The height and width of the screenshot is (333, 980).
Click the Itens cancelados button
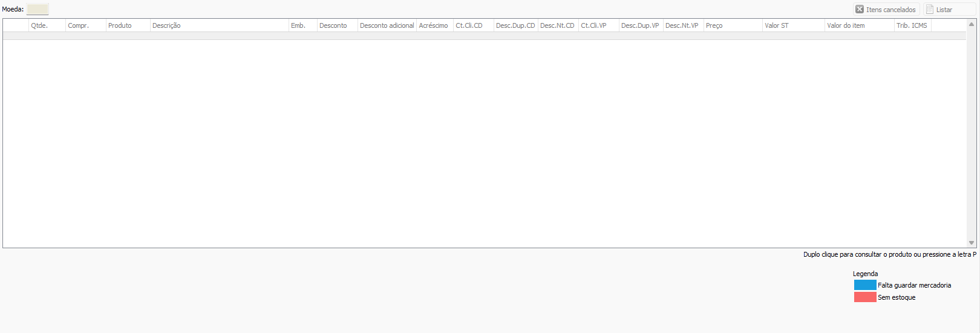point(886,9)
